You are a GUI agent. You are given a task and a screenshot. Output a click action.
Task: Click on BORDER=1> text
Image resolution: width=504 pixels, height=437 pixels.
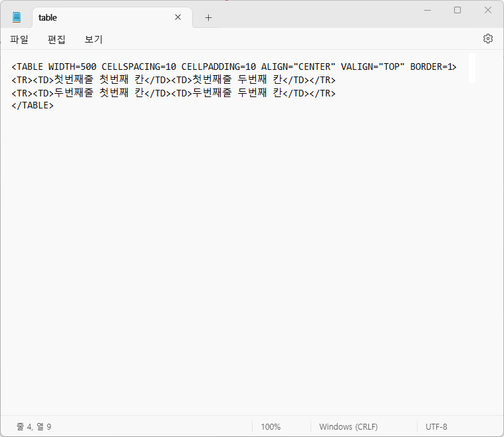(x=434, y=67)
